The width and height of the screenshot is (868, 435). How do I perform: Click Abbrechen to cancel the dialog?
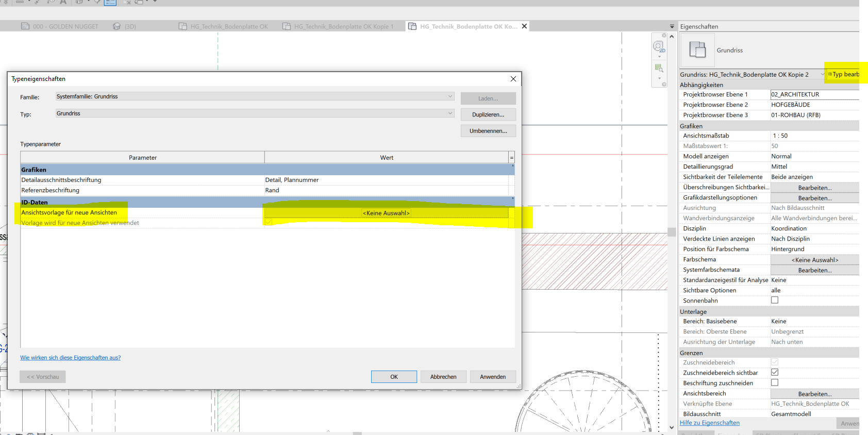[443, 377]
